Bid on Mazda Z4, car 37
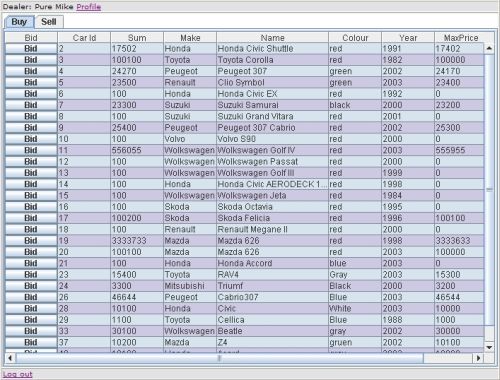Image resolution: width=500 pixels, height=380 pixels. [x=31, y=343]
